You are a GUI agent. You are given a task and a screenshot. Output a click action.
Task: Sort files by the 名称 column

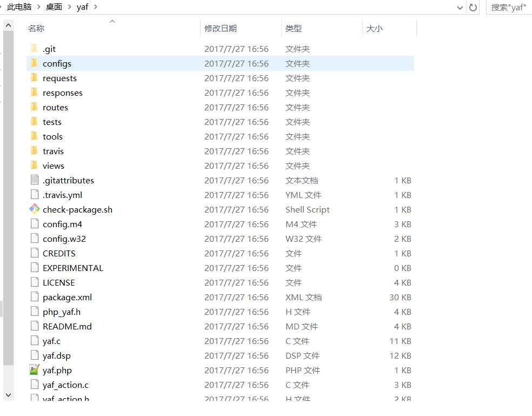tap(114, 28)
